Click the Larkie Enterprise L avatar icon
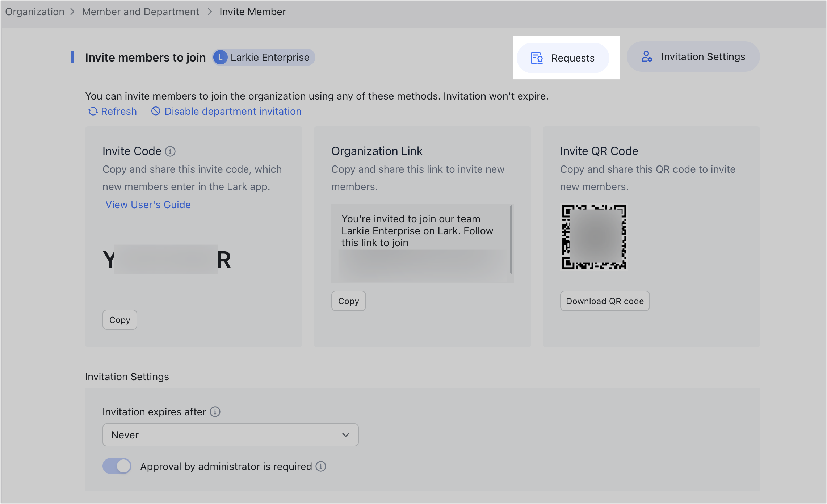827x504 pixels. (x=220, y=57)
